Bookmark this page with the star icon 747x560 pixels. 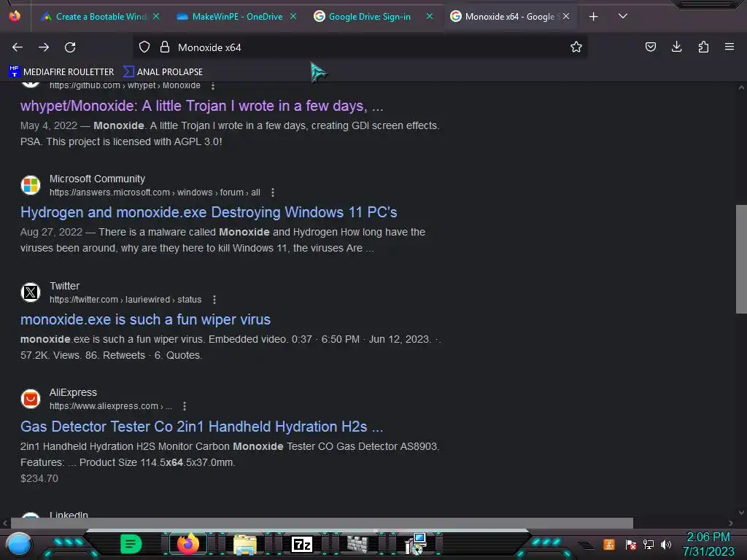pyautogui.click(x=576, y=47)
